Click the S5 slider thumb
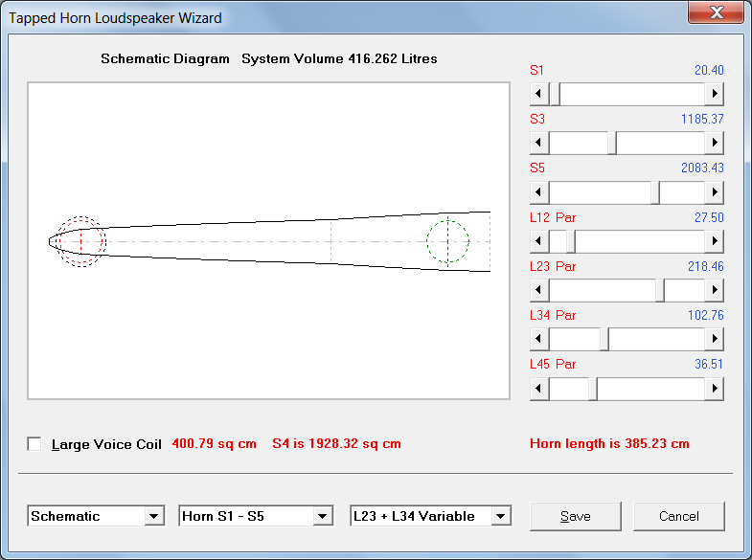 tap(655, 192)
